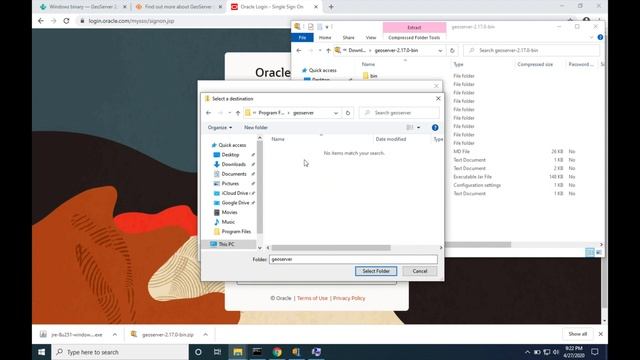Go up one level in dialog
This screenshot has width=640, height=360.
pyautogui.click(x=238, y=113)
